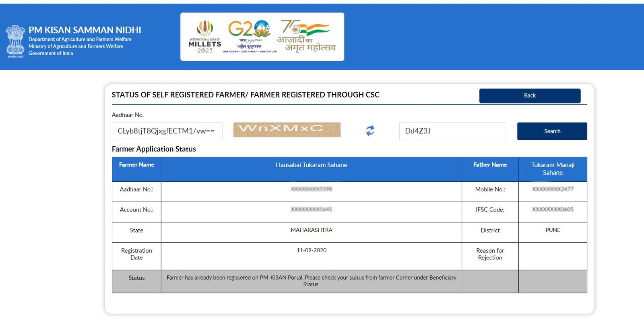Click the masked account number value

tap(312, 210)
